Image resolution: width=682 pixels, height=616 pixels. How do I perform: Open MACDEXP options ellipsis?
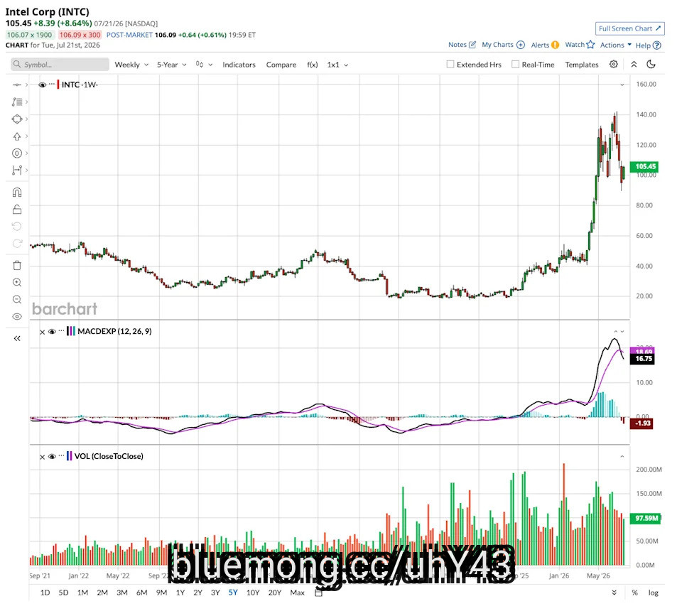61,330
